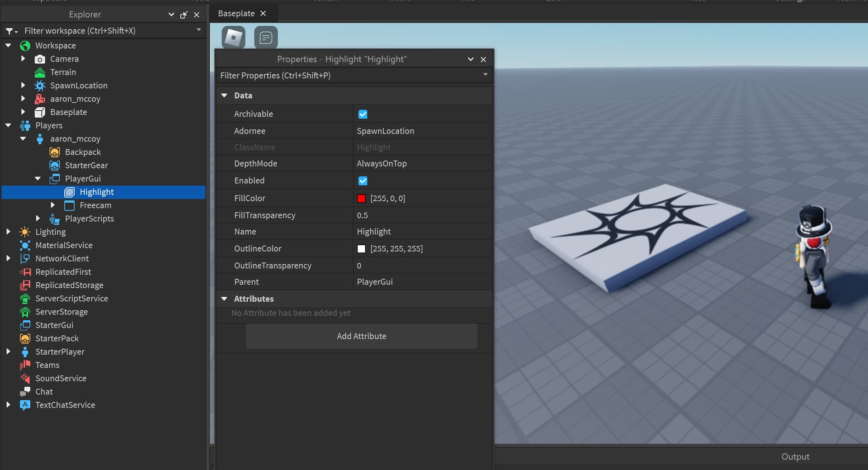Switch to the Baseplate tab
868x470 pixels.
pos(236,14)
